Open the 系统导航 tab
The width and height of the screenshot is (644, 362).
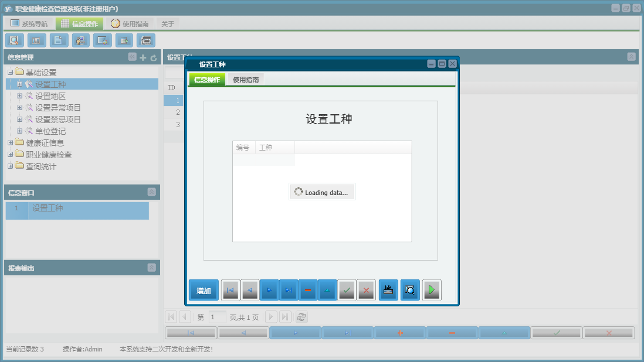(x=29, y=24)
